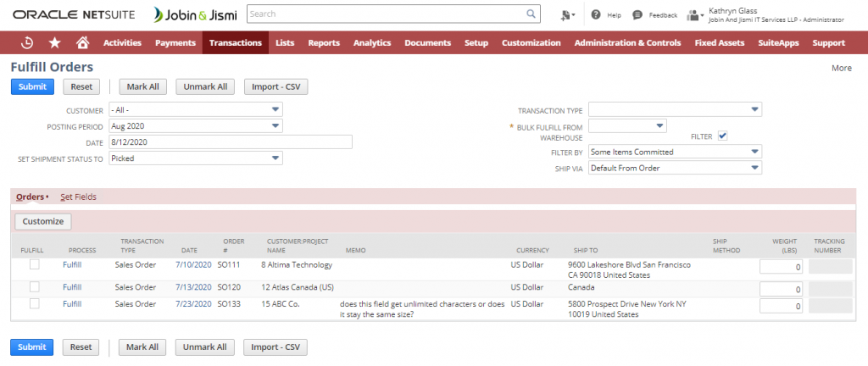Click the search magnifier icon
This screenshot has height=366, width=868.
click(531, 14)
